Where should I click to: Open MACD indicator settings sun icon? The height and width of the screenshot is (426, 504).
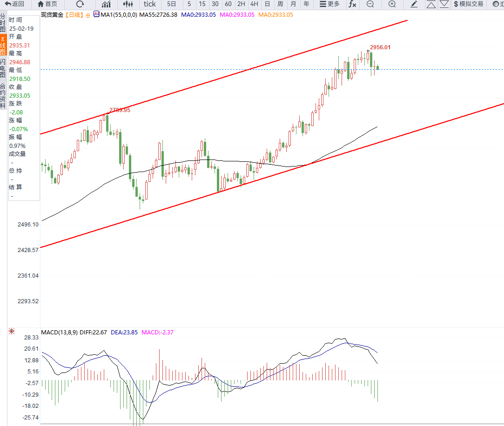click(x=12, y=331)
